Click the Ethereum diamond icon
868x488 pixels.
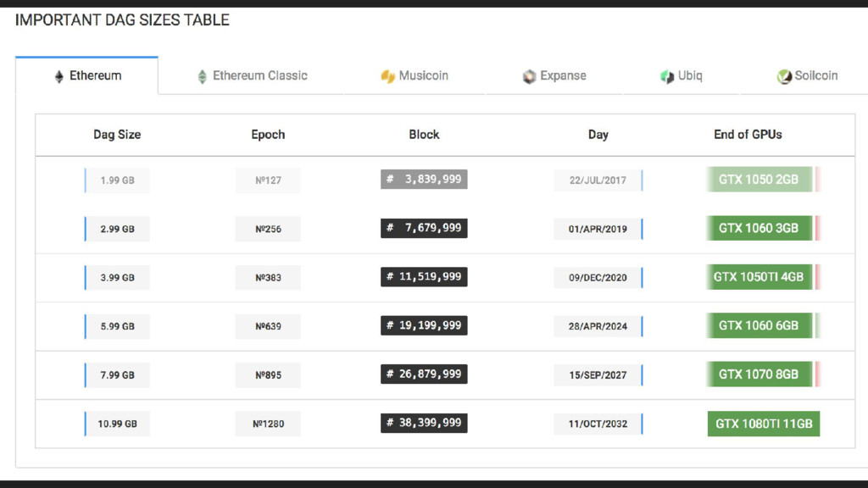pyautogui.click(x=58, y=76)
